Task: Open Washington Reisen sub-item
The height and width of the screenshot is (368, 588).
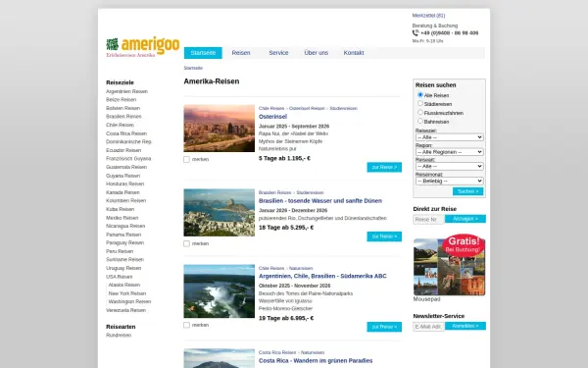Action: pyautogui.click(x=129, y=302)
